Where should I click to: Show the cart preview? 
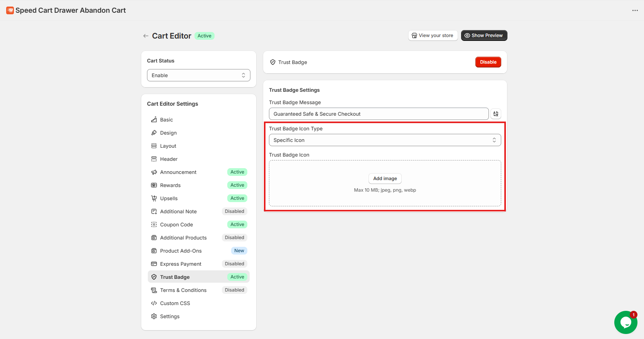(484, 35)
